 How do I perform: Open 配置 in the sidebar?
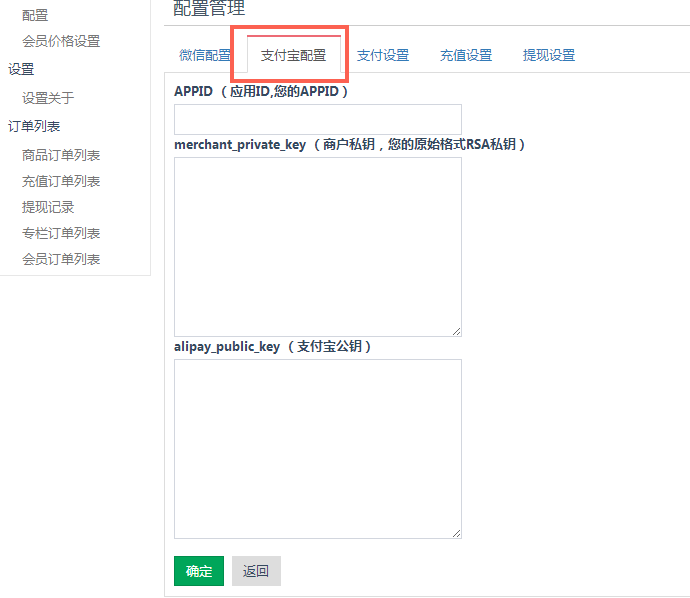tap(35, 15)
